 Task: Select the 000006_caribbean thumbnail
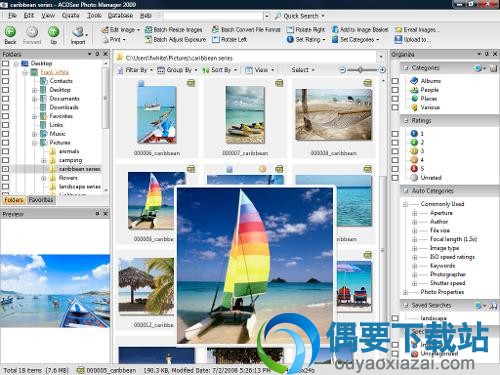tap(156, 115)
